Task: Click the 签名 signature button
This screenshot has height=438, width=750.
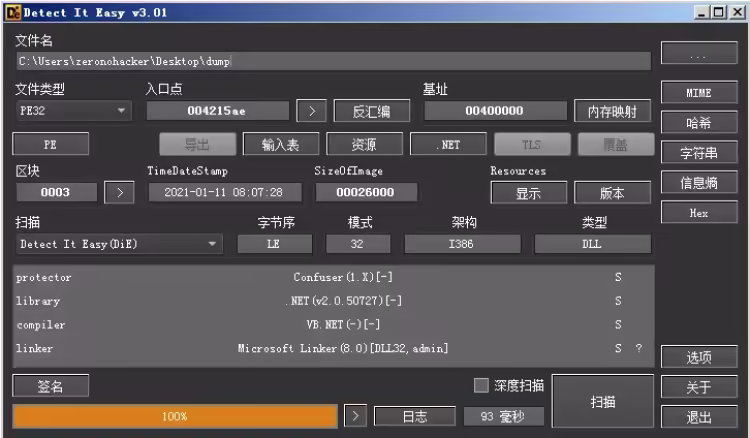Action: [51, 385]
